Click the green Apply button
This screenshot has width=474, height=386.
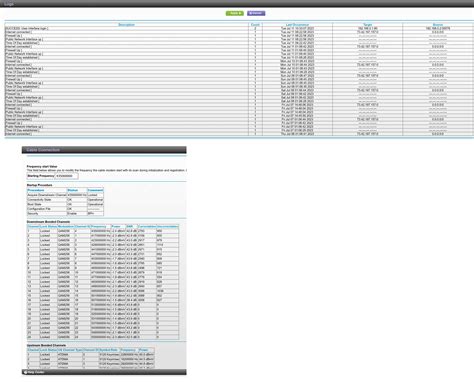coord(235,13)
